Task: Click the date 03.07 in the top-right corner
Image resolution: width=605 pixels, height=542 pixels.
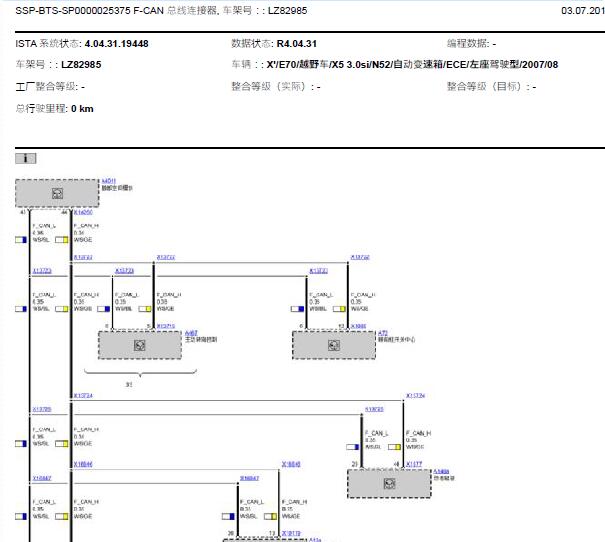Action: pyautogui.click(x=583, y=10)
